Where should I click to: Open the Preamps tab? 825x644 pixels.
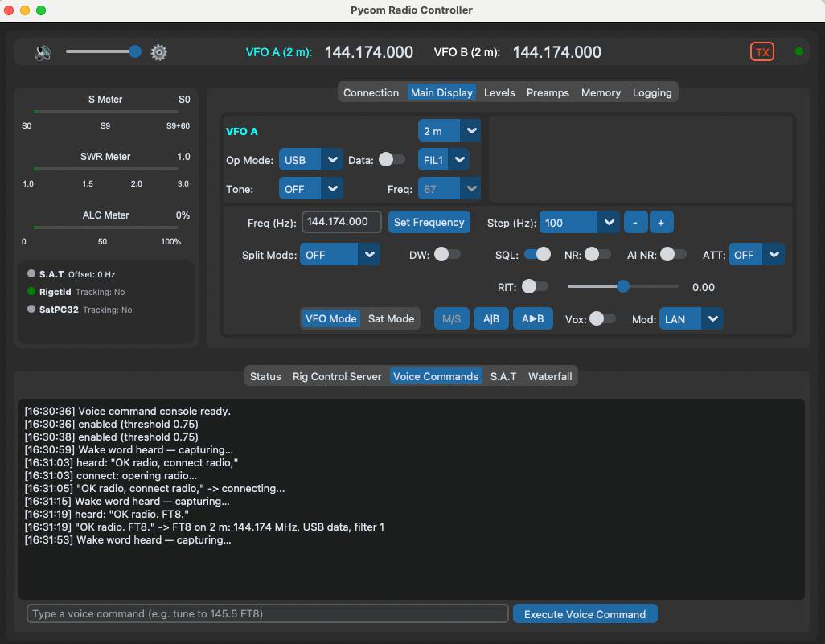[x=548, y=92]
